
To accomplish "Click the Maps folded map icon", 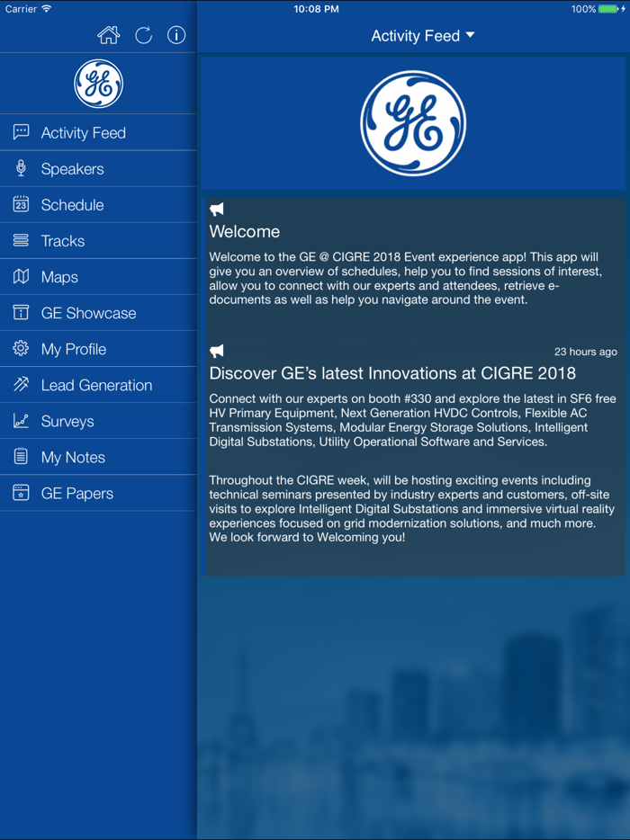I will [x=21, y=276].
